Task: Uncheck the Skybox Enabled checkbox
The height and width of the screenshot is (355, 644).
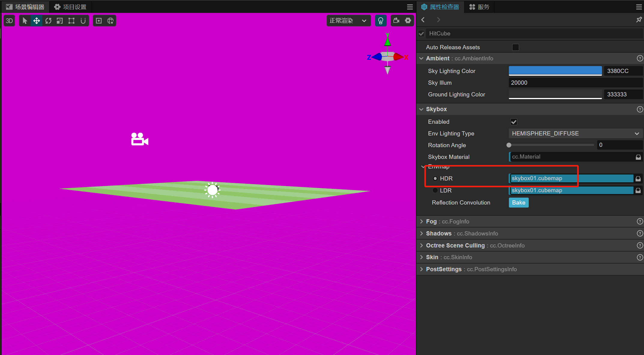Action: pos(514,122)
